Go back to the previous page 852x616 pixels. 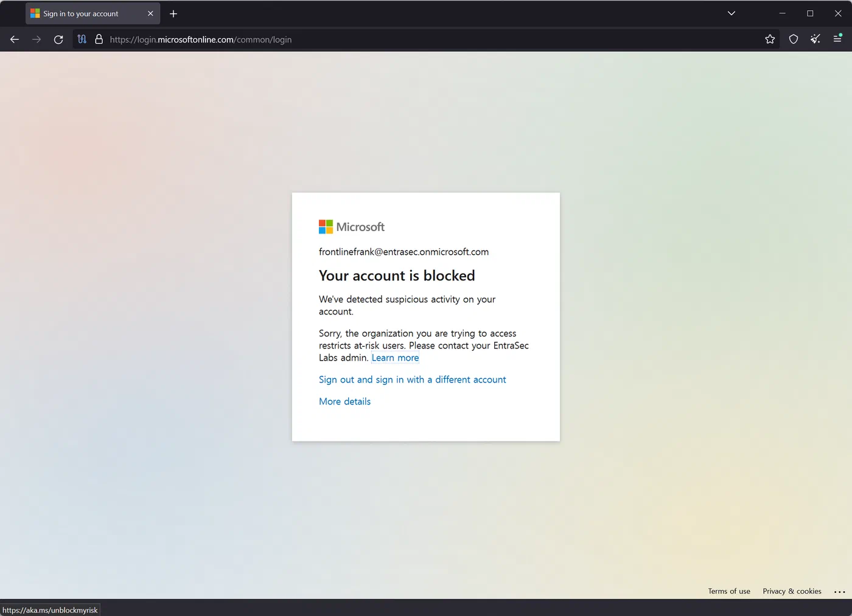(x=15, y=40)
